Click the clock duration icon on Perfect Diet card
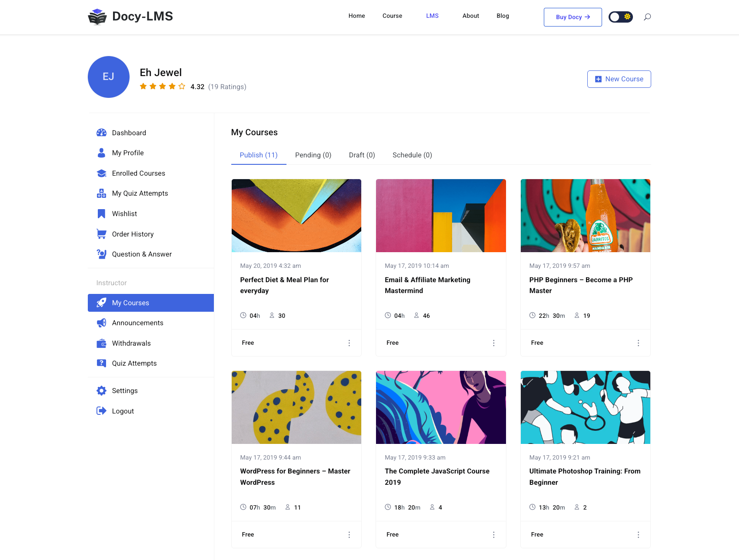Screen dimensions: 739x560 point(243,315)
